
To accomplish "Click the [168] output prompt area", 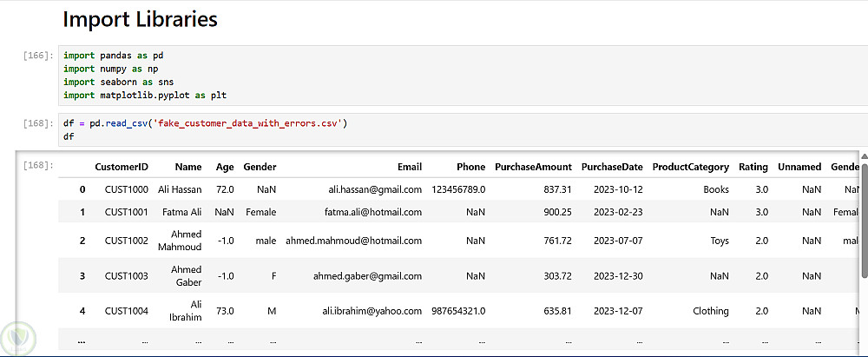I will [x=39, y=165].
